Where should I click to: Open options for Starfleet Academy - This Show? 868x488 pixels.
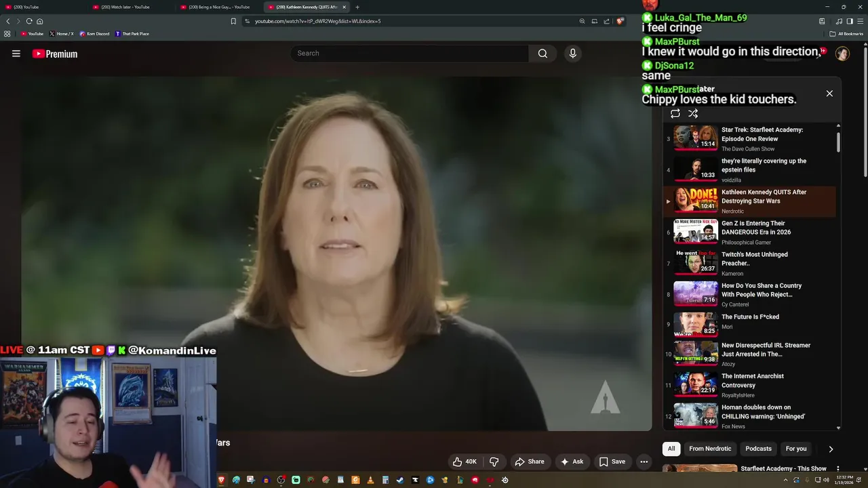pyautogui.click(x=838, y=469)
